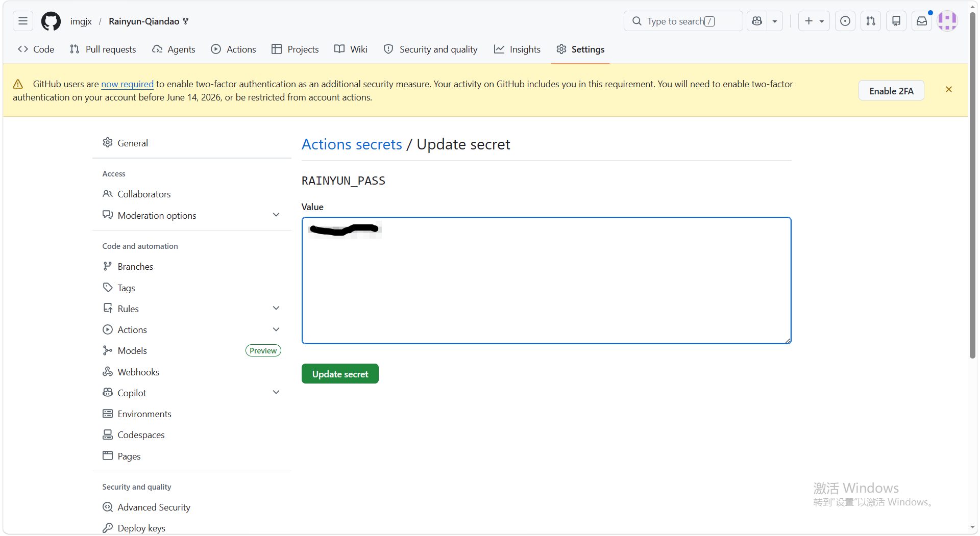View your pull requests icon in header
Image resolution: width=980 pixels, height=536 pixels.
click(x=871, y=21)
